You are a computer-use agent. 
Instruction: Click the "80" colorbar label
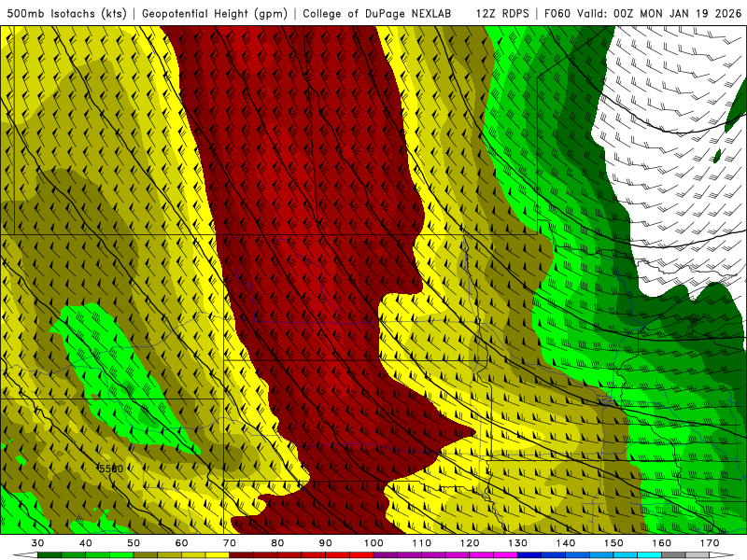(x=277, y=543)
